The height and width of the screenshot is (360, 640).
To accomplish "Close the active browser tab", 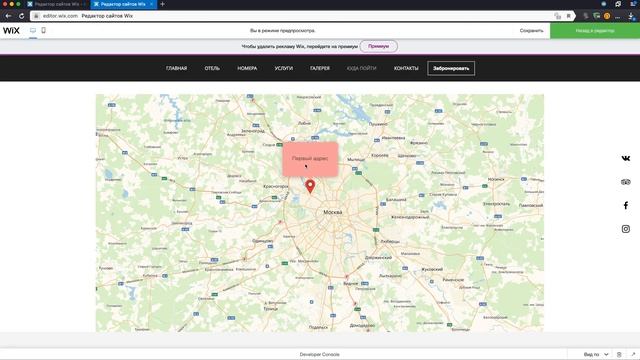I will (151, 4).
